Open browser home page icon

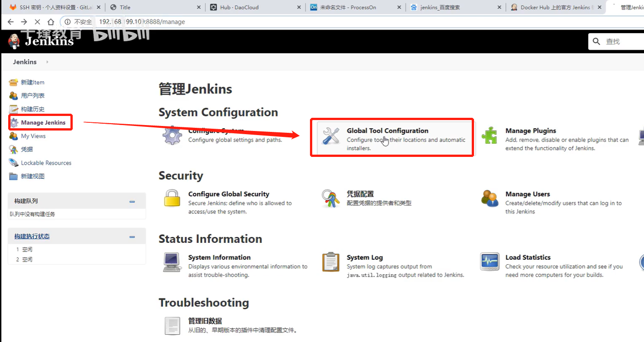(x=51, y=22)
